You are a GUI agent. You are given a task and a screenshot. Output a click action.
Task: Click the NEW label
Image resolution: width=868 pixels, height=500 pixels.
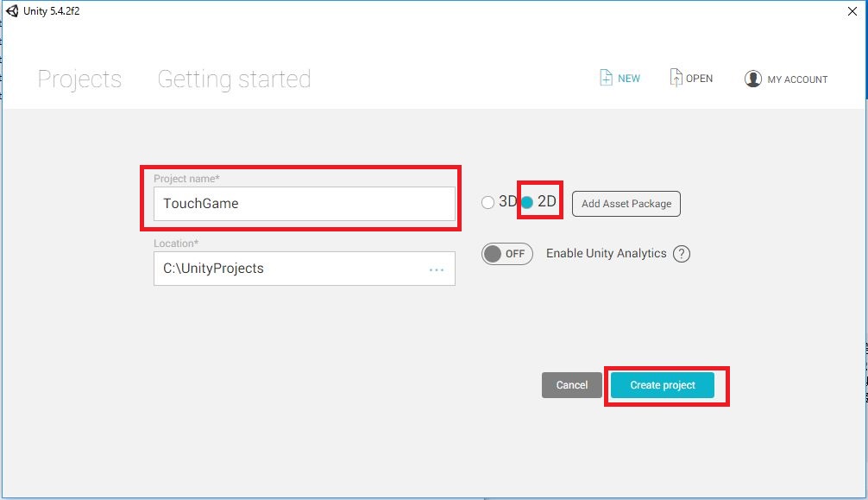pos(629,79)
